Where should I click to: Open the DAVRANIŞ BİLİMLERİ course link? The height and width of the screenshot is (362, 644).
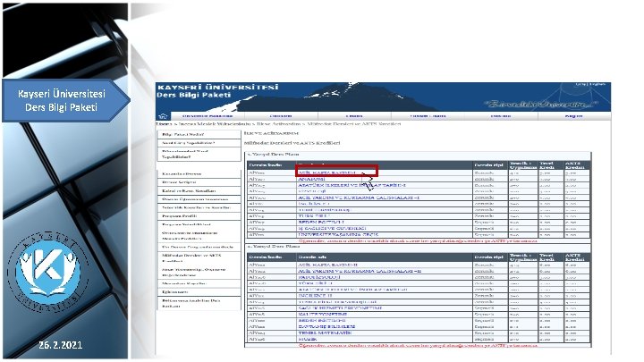point(326,326)
